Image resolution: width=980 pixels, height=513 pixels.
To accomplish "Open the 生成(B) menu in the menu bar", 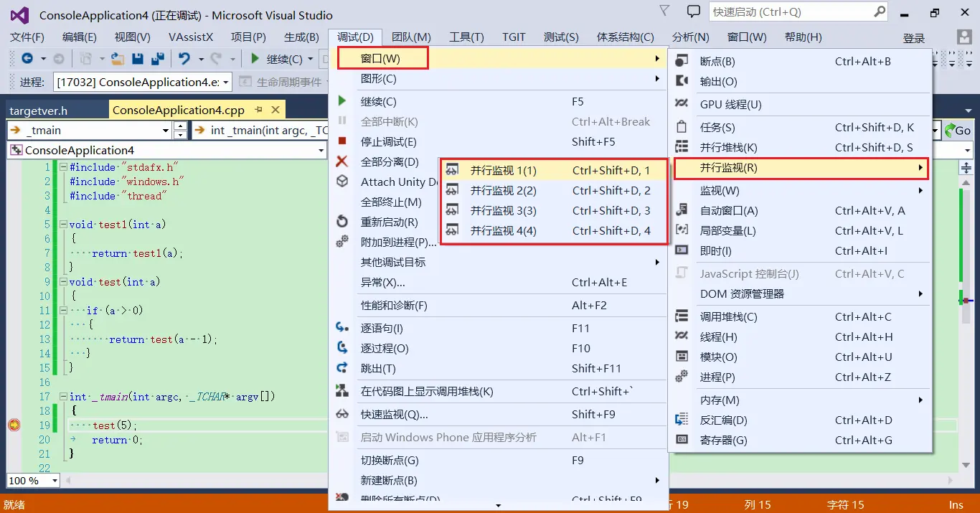I will [301, 37].
